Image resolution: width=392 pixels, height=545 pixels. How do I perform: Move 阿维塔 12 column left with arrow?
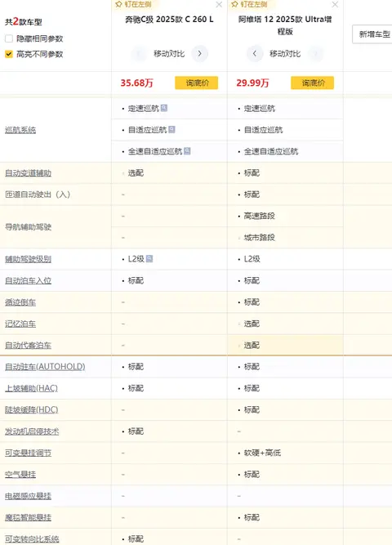(255, 54)
